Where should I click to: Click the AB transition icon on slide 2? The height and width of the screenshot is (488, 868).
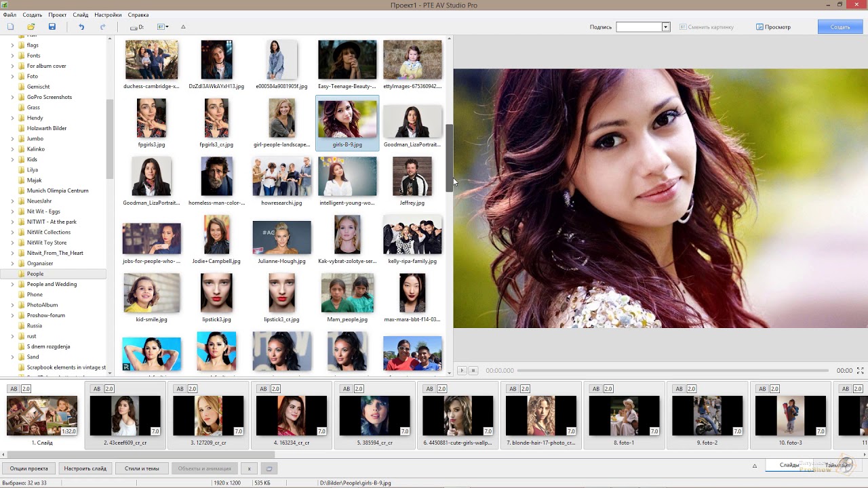click(97, 389)
